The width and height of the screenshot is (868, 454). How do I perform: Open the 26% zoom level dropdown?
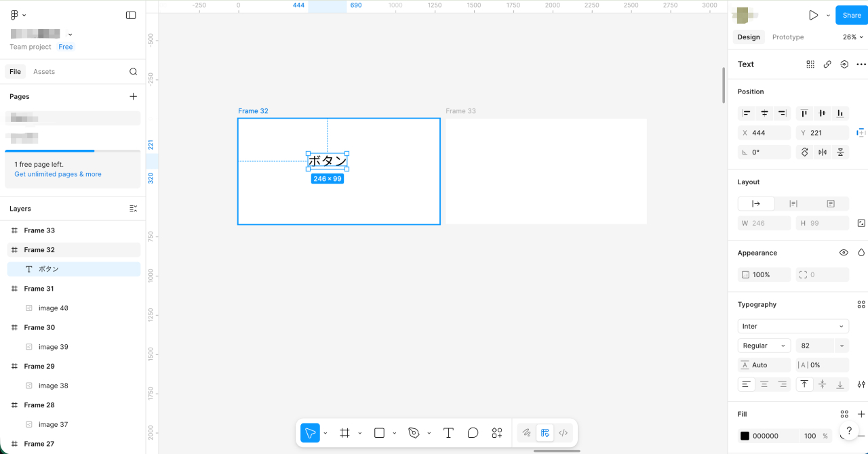(x=852, y=37)
